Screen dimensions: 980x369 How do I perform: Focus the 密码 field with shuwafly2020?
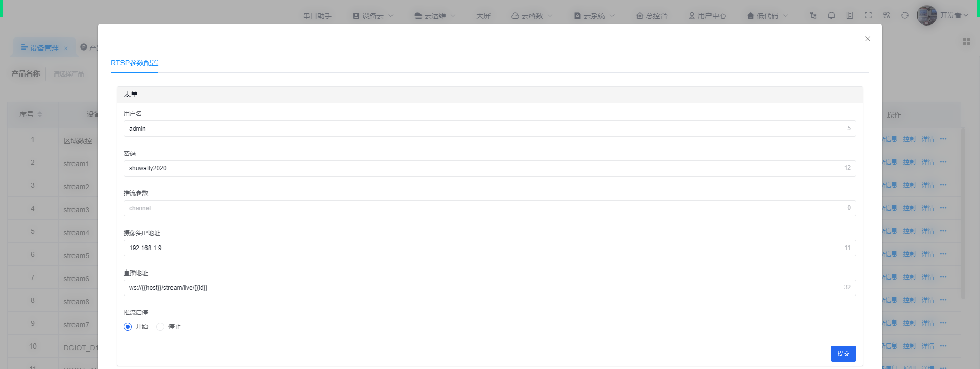(489, 168)
